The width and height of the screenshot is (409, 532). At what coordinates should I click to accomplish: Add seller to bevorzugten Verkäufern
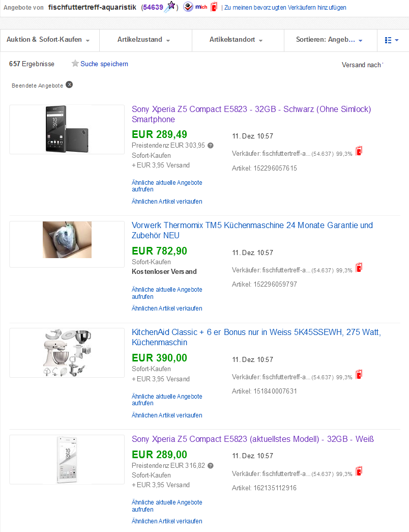click(x=285, y=8)
